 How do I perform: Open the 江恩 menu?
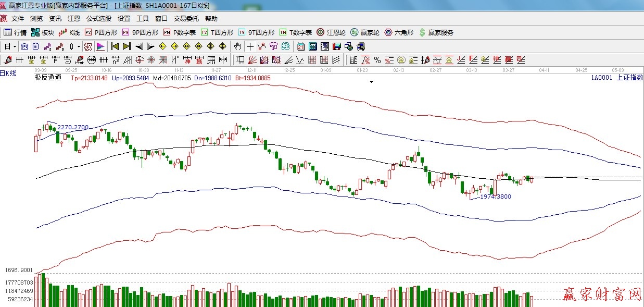(74, 19)
